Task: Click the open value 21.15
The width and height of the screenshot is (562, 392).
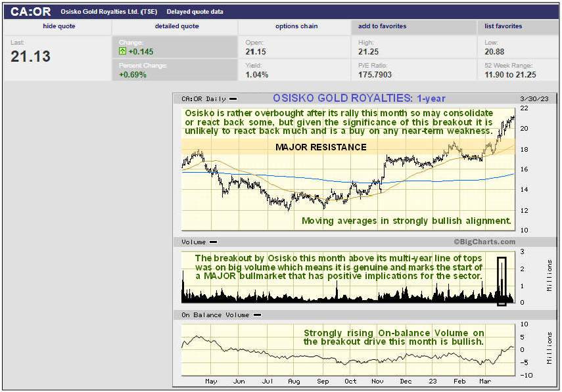Action: [256, 52]
